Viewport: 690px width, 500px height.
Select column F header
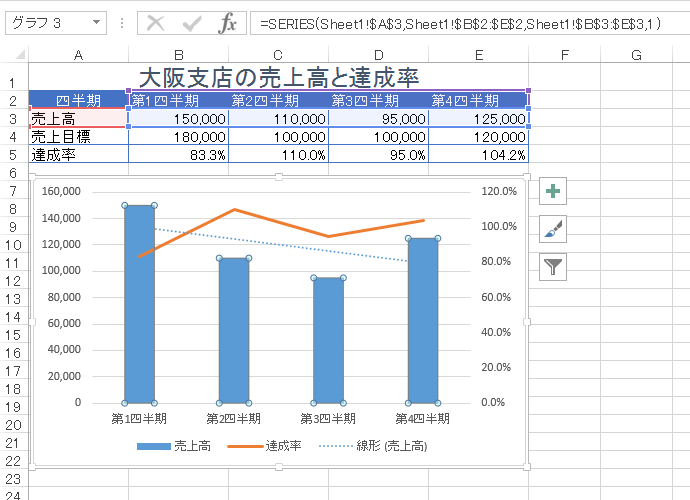[565, 55]
